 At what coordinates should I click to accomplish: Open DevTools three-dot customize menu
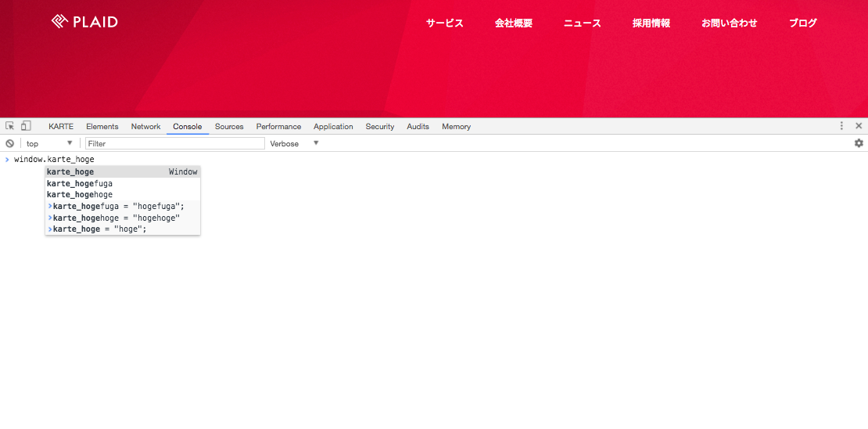click(841, 126)
